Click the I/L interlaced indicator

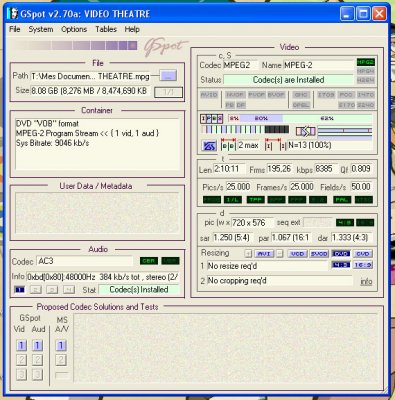tap(233, 200)
